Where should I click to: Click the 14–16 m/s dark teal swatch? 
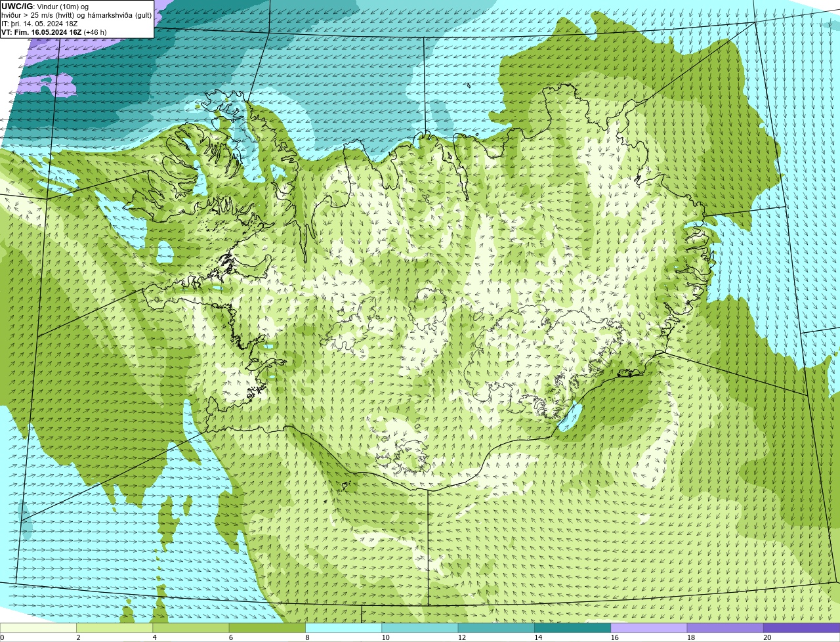573,628
